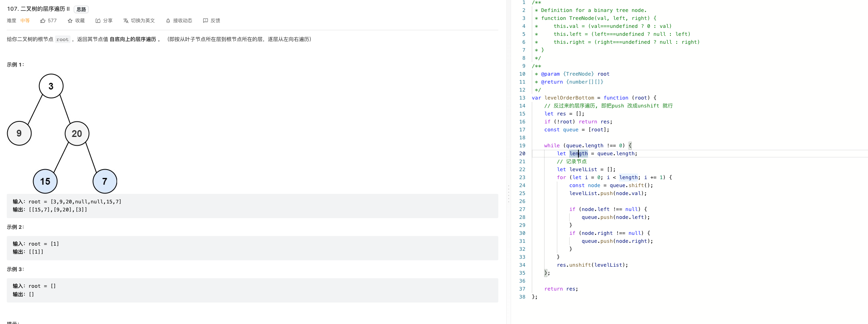
Task: Click the code line const queue = [root];
Action: click(577, 130)
